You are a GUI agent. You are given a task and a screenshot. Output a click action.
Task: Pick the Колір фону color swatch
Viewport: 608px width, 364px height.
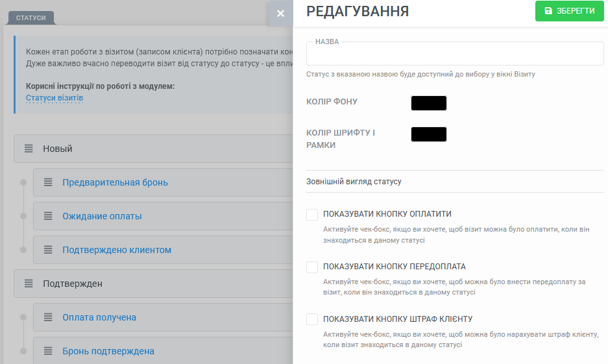(429, 103)
